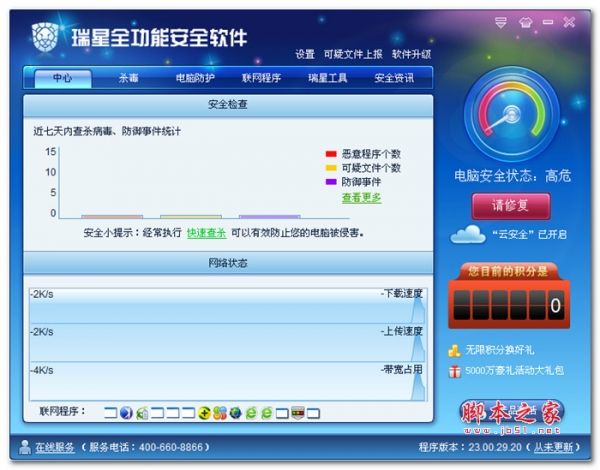The image size is (600, 470).
Task: Click the 电脑安全状态：高危 status text
Action: pos(512,176)
